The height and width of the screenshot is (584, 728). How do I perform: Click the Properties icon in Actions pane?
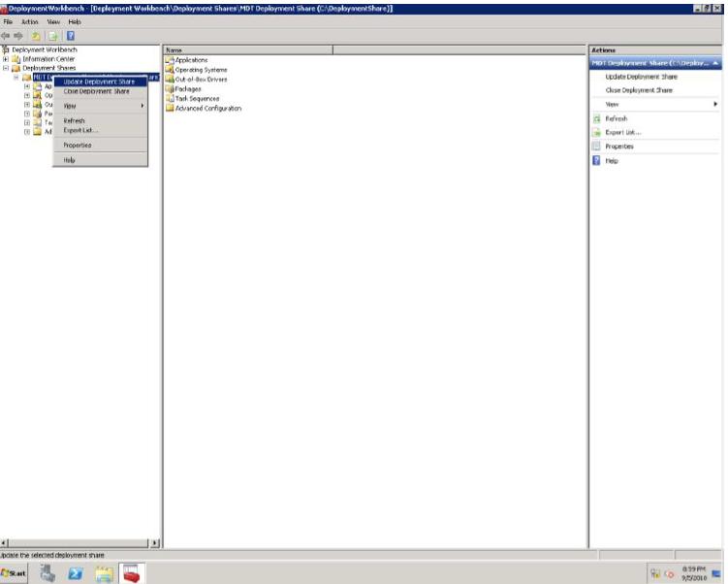point(597,146)
